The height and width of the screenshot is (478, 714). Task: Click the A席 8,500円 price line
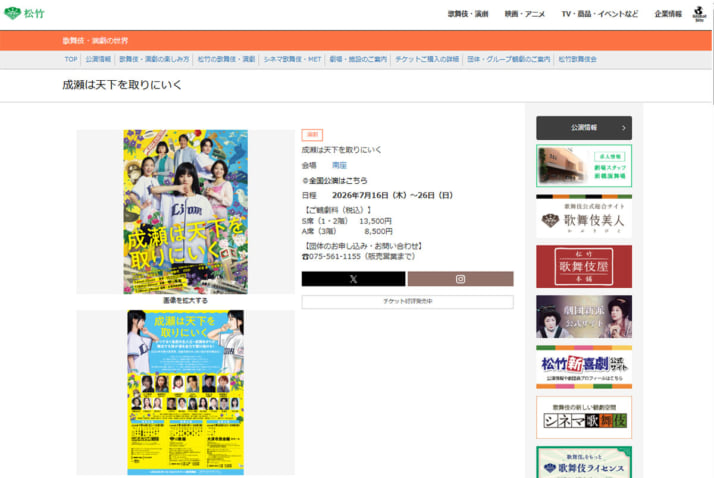click(347, 231)
